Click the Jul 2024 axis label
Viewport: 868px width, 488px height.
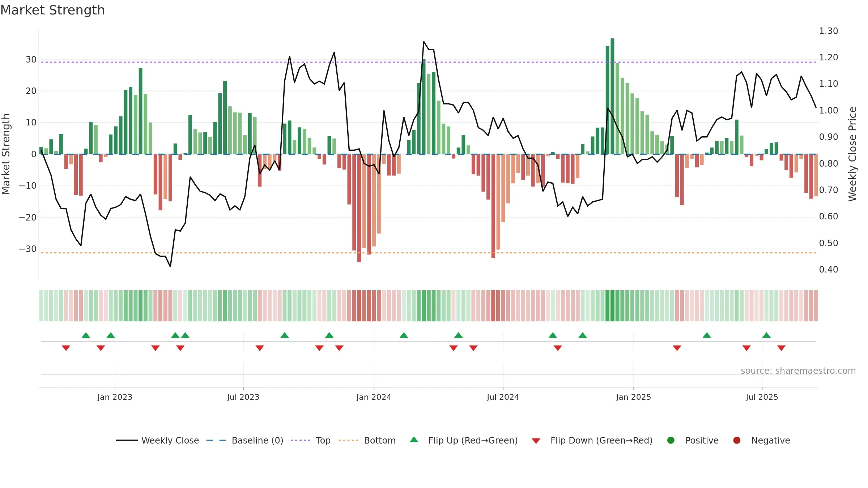[503, 397]
